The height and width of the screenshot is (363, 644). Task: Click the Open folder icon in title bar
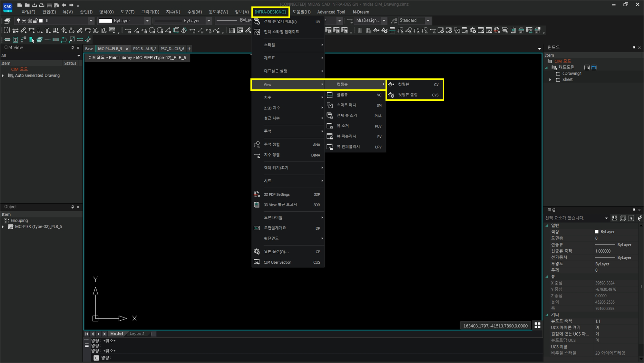pyautogui.click(x=27, y=5)
